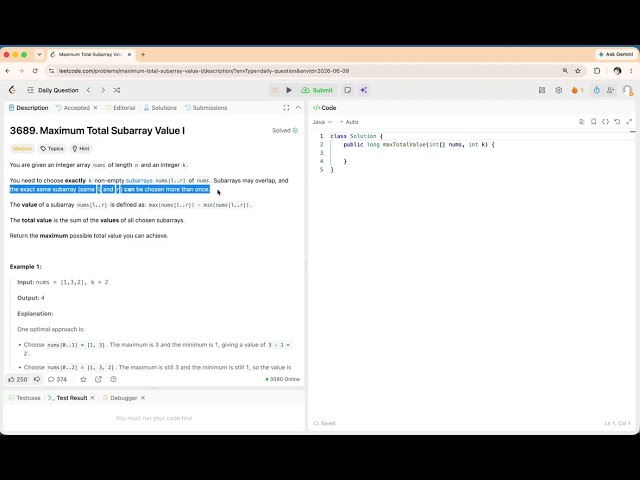The image size is (640, 480).
Task: Open the Submissions tab
Action: (x=206, y=108)
